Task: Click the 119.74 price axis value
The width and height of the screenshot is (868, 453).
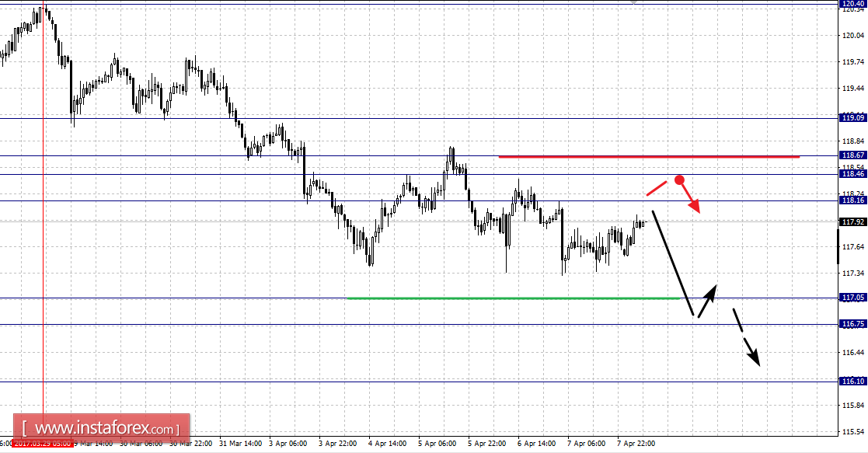Action: click(853, 62)
